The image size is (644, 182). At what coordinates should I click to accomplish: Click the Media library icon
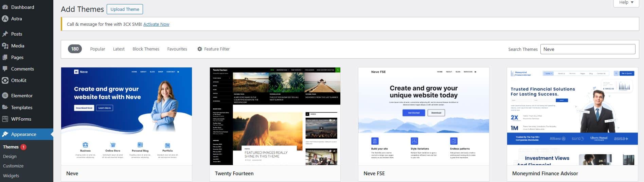(5, 46)
